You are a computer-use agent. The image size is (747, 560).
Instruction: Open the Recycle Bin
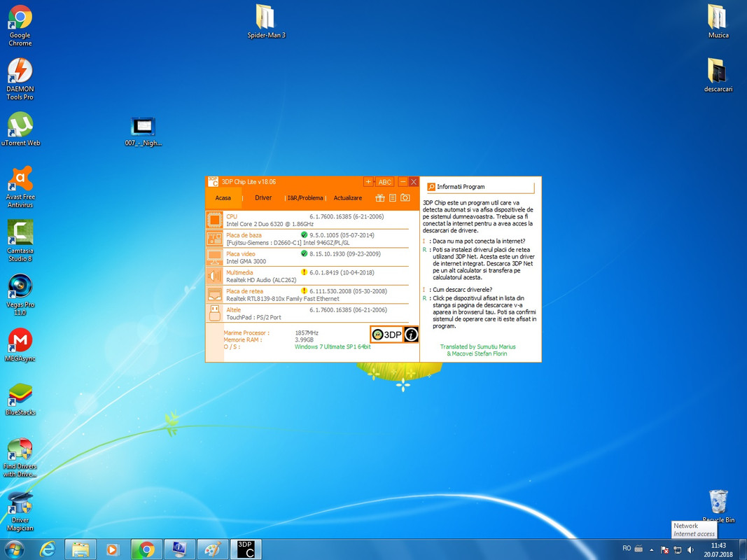[x=718, y=506]
